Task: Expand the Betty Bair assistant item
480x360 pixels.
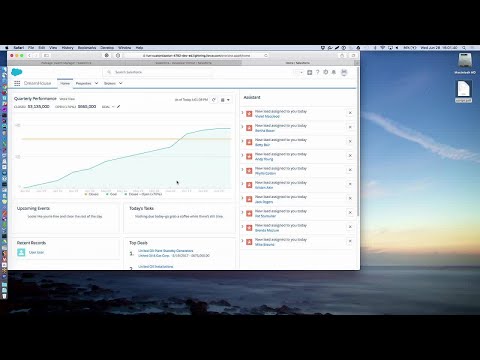Action: click(x=242, y=141)
